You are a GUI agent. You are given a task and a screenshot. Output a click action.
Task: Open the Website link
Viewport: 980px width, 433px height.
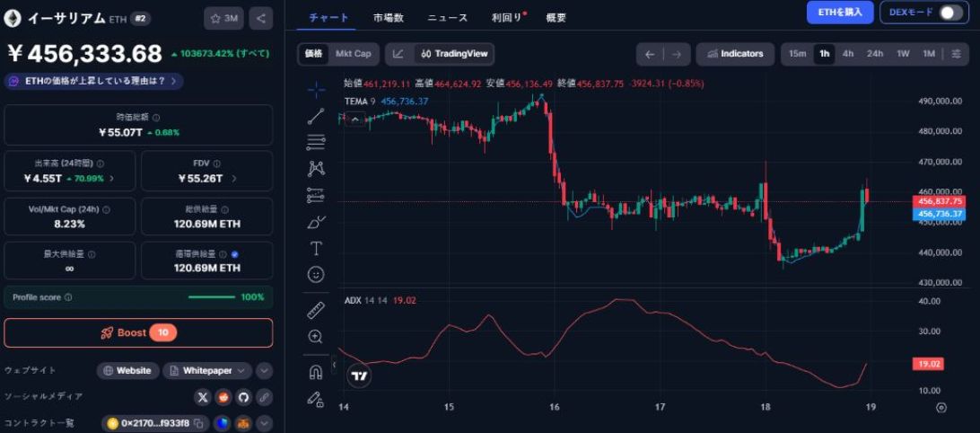(128, 370)
